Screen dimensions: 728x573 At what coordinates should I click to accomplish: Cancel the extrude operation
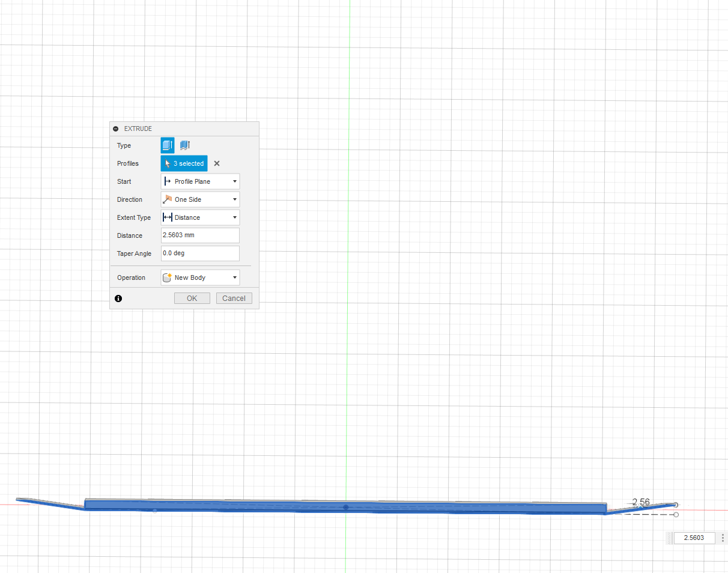click(x=234, y=298)
